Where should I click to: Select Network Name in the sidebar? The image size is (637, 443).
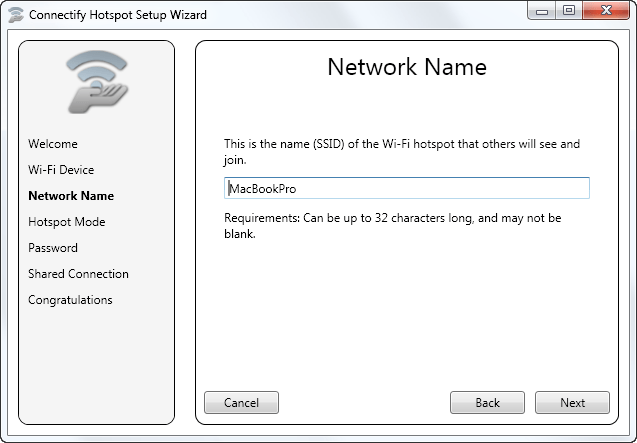coord(71,196)
